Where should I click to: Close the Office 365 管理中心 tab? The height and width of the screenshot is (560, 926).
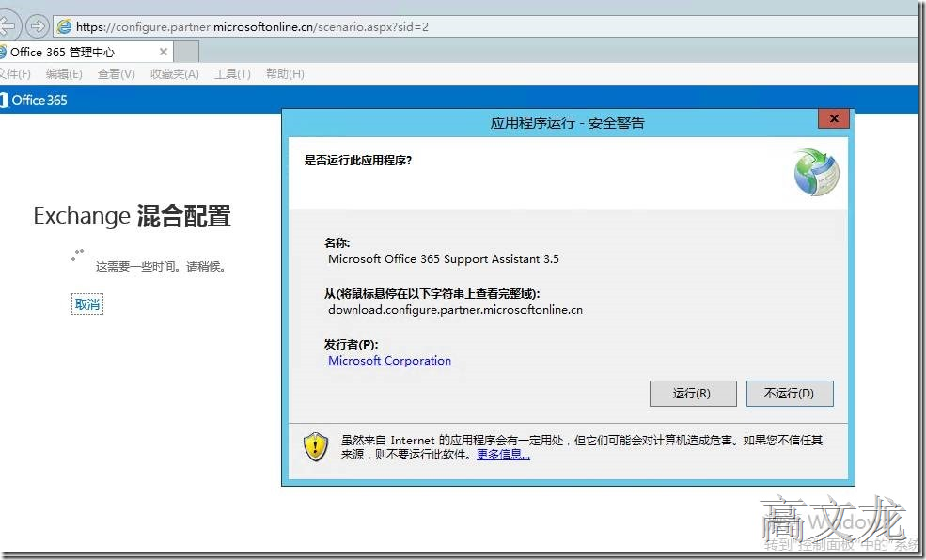pyautogui.click(x=164, y=52)
